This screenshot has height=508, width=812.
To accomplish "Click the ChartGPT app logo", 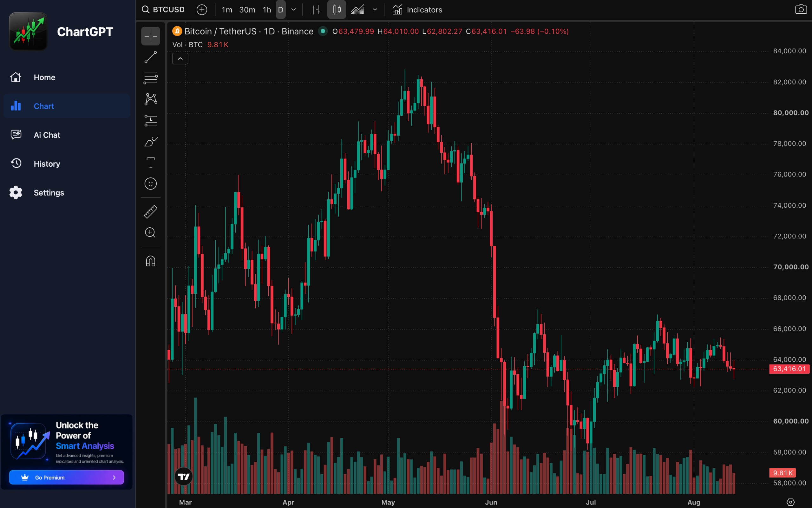I will [28, 31].
